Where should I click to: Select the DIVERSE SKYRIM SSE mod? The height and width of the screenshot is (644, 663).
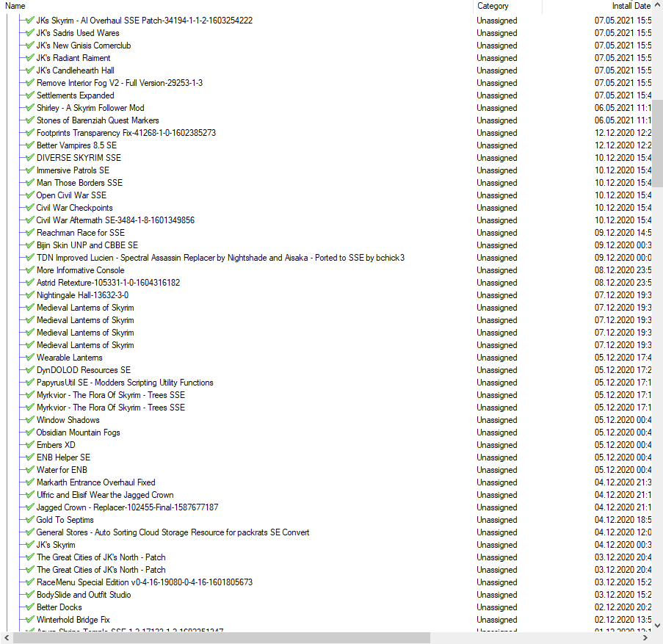(x=79, y=158)
